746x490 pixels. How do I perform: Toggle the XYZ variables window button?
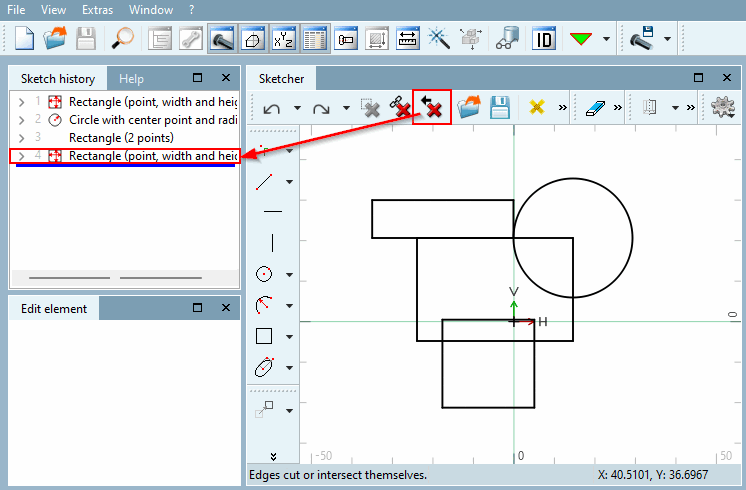pos(284,39)
